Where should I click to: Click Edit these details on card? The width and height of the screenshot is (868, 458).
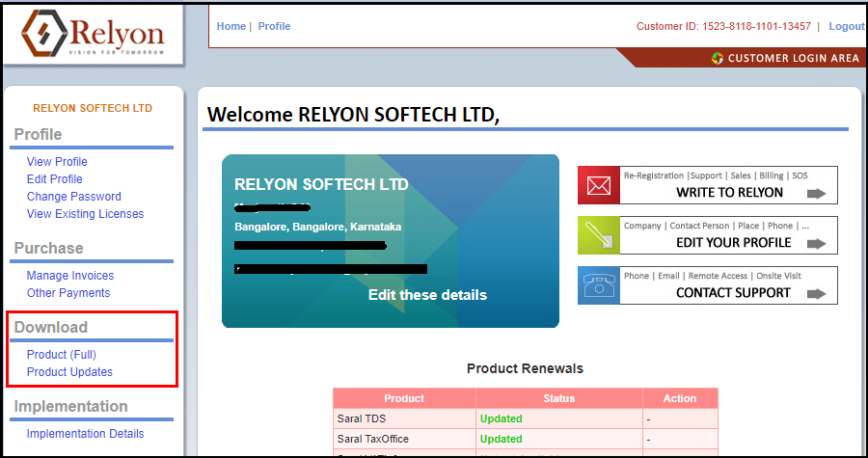coord(427,295)
